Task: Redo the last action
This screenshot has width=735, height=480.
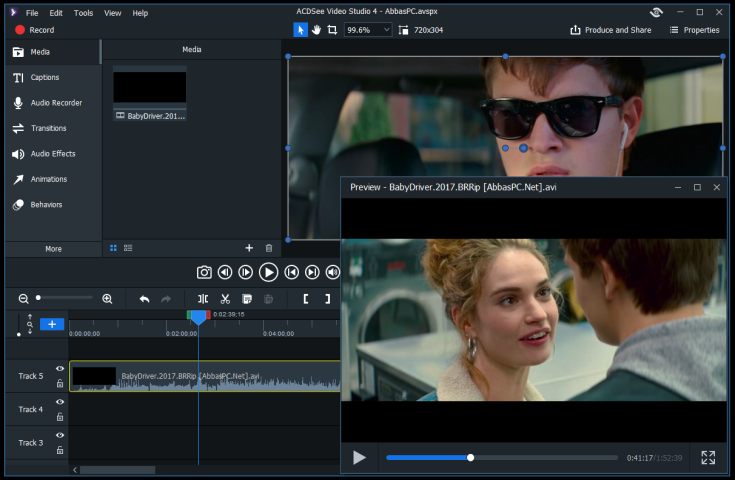Action: [166, 299]
